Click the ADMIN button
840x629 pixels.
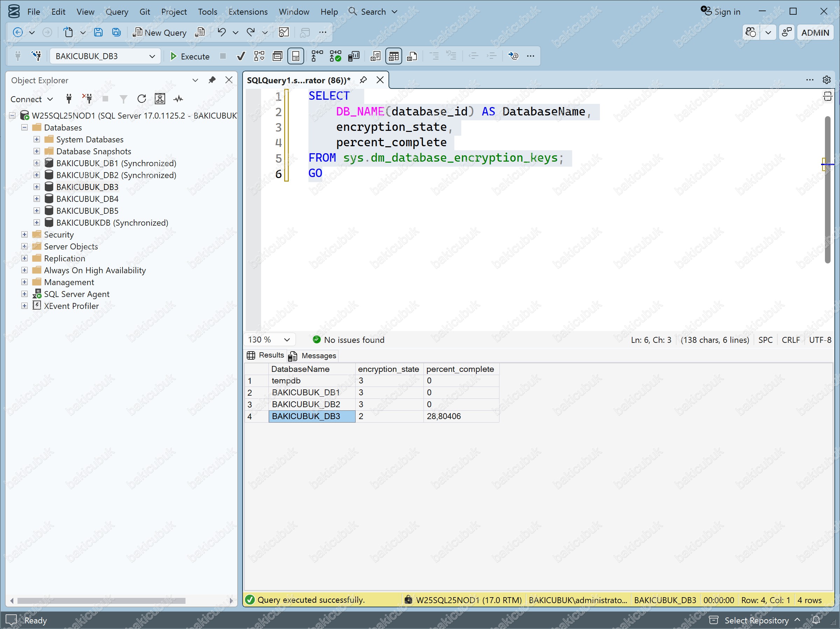click(815, 32)
